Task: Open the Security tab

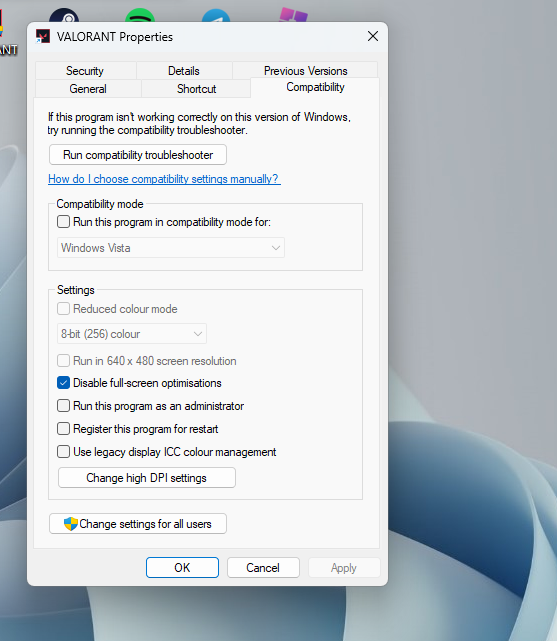Action: (x=85, y=71)
